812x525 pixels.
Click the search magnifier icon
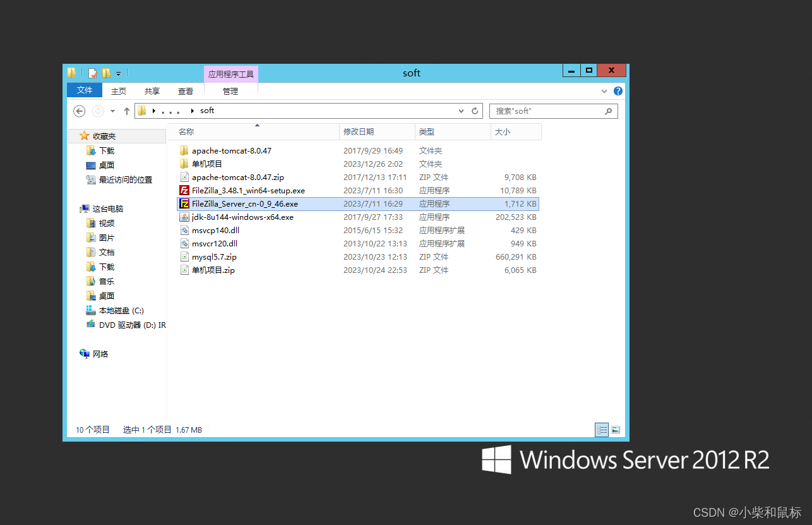point(608,111)
